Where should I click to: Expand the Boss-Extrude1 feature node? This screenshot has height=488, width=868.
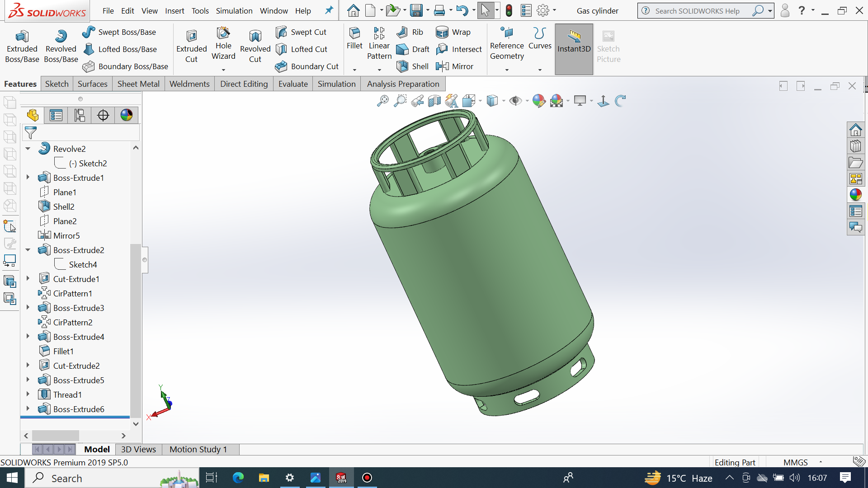point(28,177)
